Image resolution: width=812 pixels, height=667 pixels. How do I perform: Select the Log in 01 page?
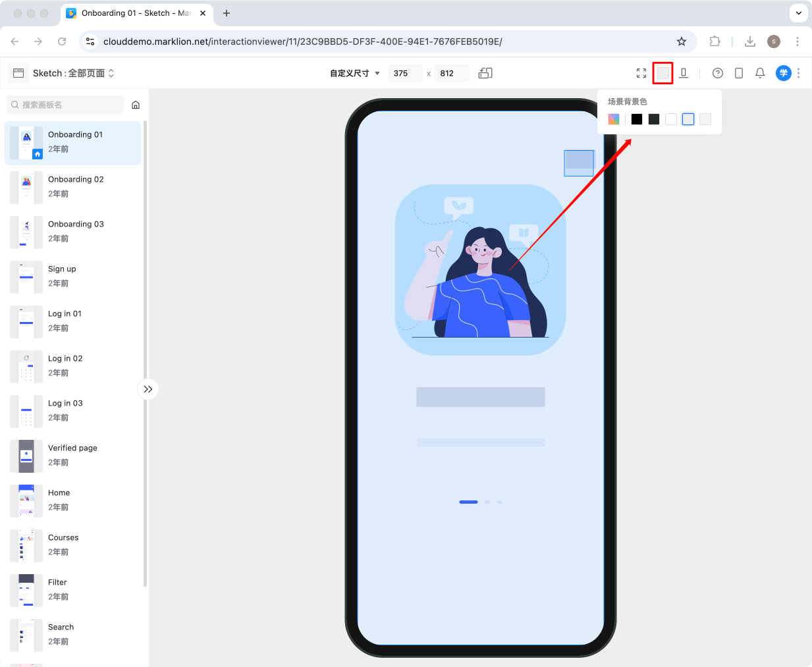[72, 321]
